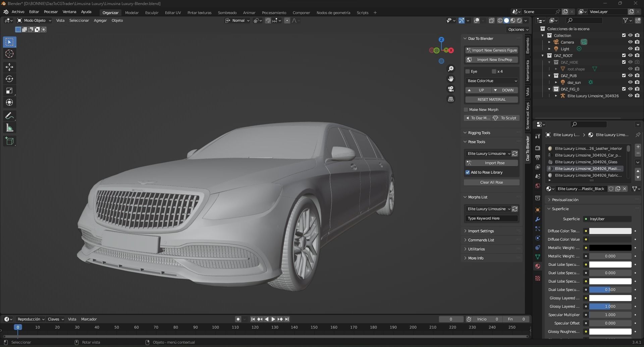Select the Move tool
The image size is (644, 347).
point(9,67)
